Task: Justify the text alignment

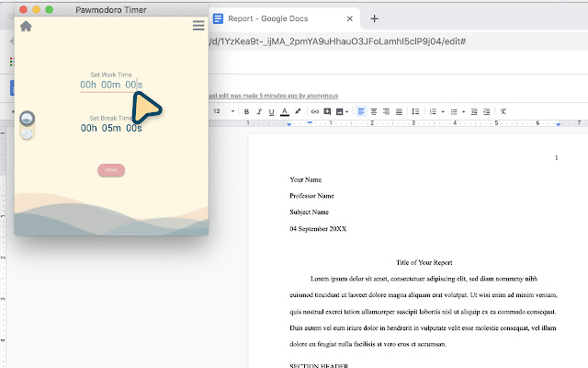Action: tap(399, 111)
